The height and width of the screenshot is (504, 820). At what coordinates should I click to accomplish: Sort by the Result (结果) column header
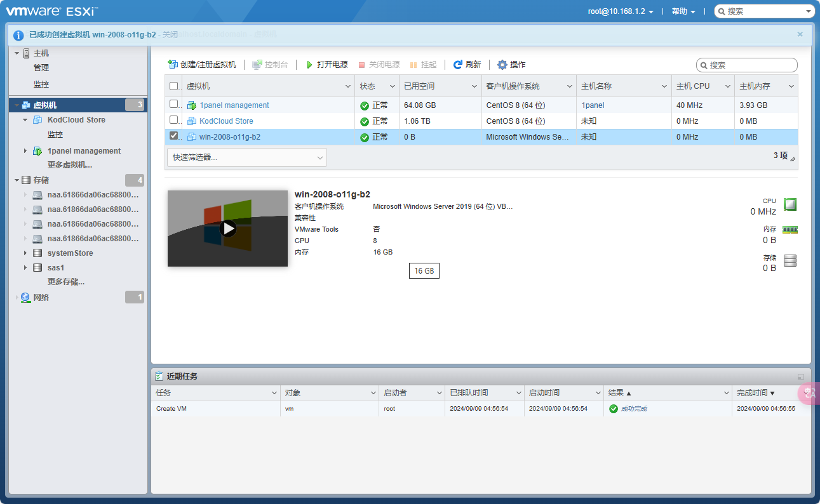(667, 393)
